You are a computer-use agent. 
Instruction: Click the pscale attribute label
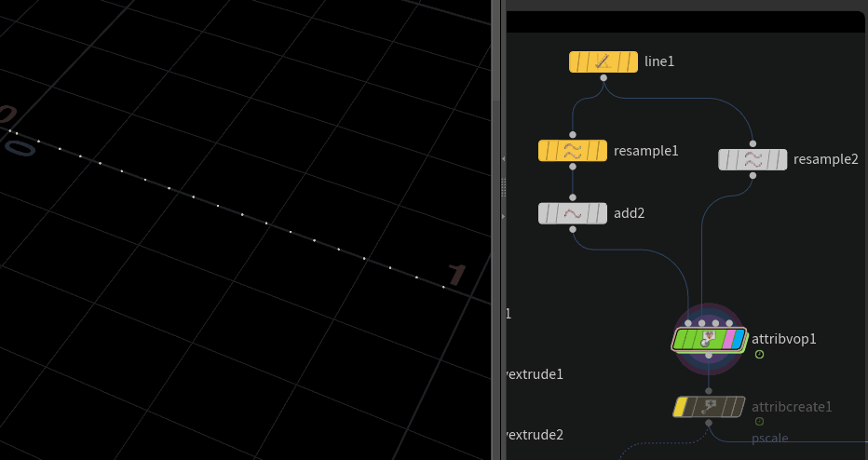[769, 438]
